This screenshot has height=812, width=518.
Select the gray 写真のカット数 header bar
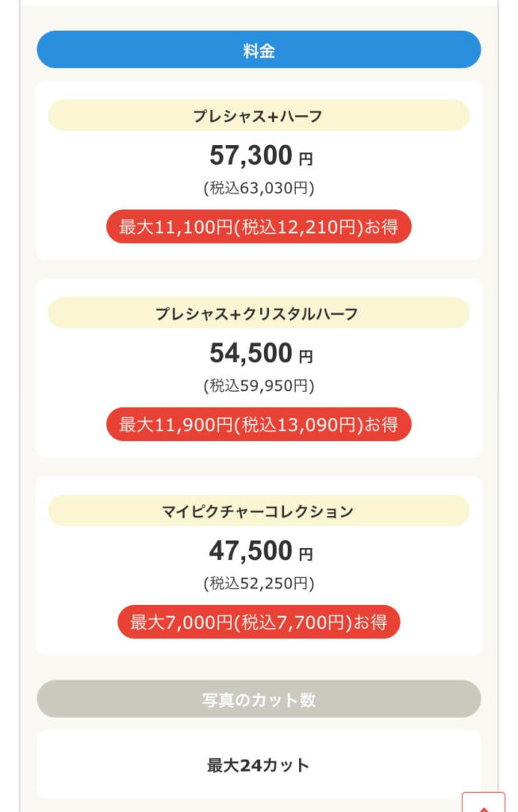(x=259, y=699)
